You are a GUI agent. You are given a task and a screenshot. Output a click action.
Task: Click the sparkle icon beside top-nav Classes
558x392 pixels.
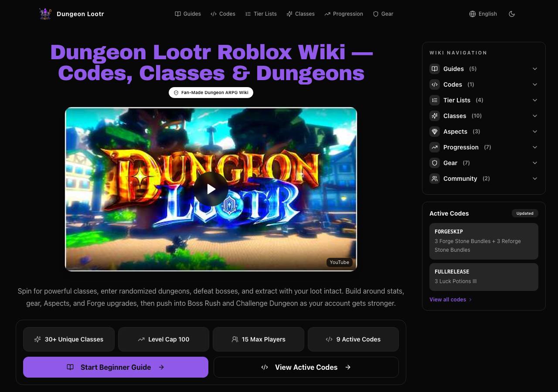pyautogui.click(x=289, y=14)
